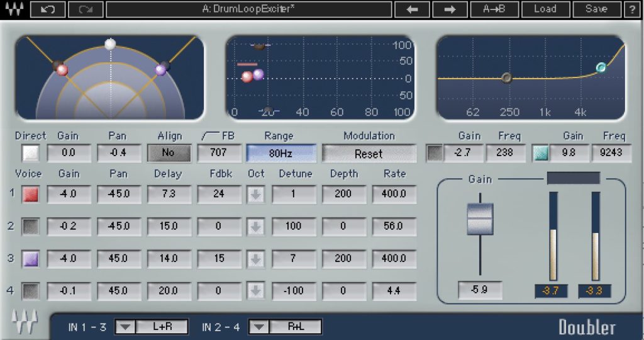Click the Save preset button
This screenshot has width=644, height=340.
(596, 9)
